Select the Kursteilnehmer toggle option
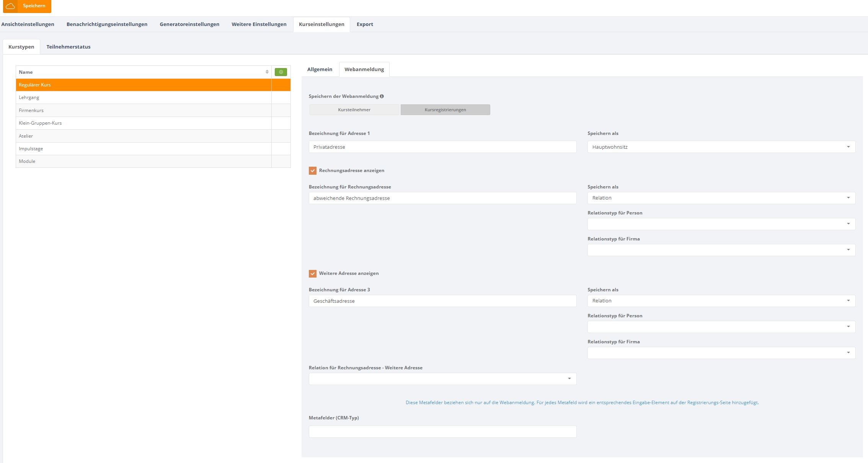Image resolution: width=868 pixels, height=463 pixels. click(354, 110)
